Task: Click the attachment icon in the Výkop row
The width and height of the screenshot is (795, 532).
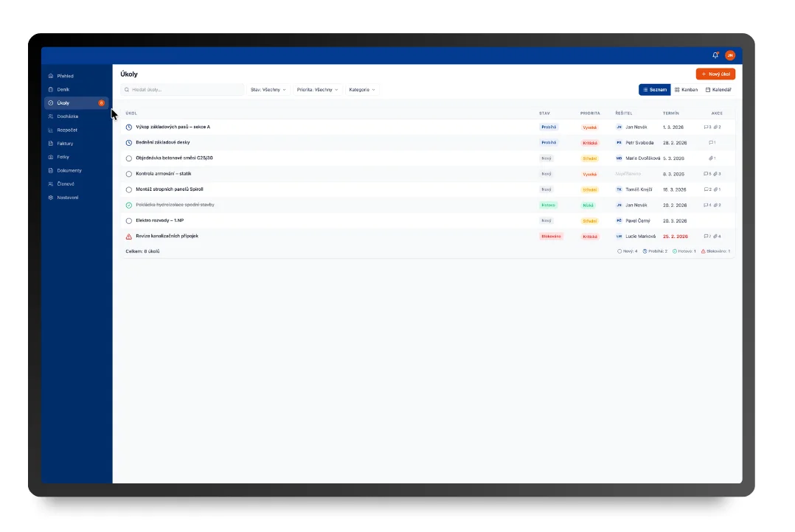Action: click(x=717, y=127)
